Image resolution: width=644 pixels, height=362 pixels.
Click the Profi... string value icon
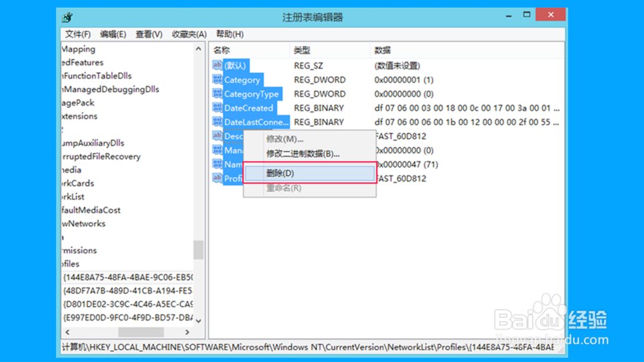click(217, 178)
